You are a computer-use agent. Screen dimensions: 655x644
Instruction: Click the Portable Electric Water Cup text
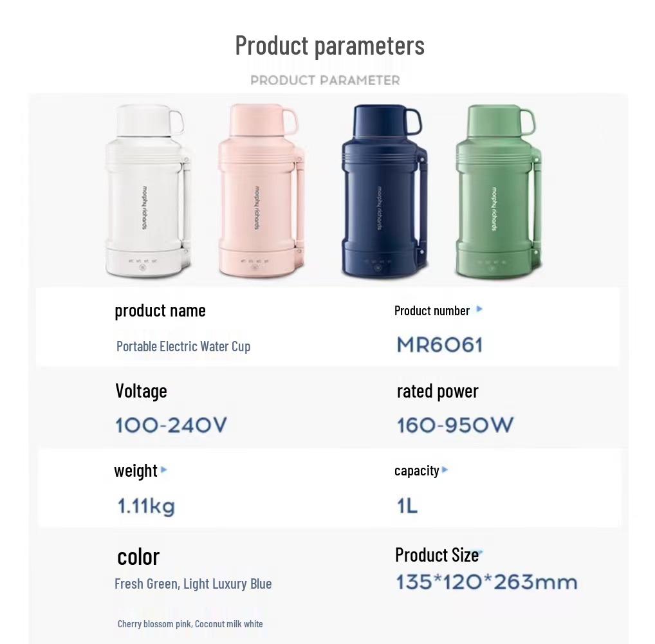click(183, 346)
